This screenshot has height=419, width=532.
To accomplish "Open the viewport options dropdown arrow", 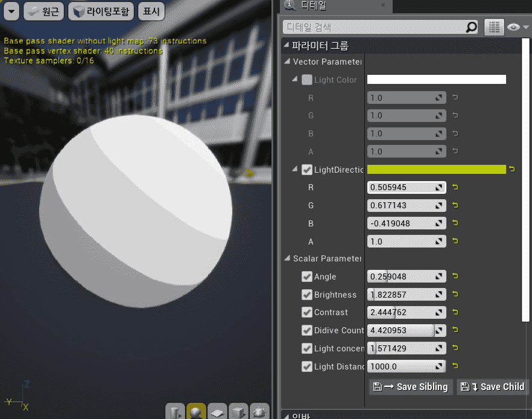I will [11, 11].
